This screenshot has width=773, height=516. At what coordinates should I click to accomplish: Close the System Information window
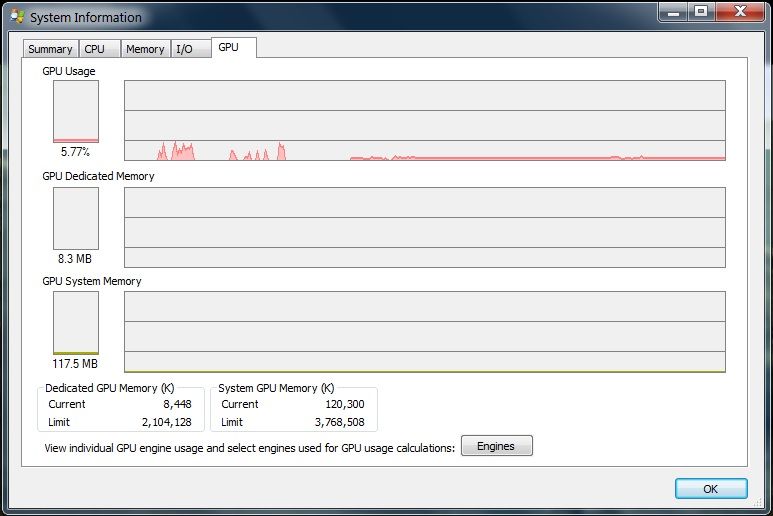739,11
